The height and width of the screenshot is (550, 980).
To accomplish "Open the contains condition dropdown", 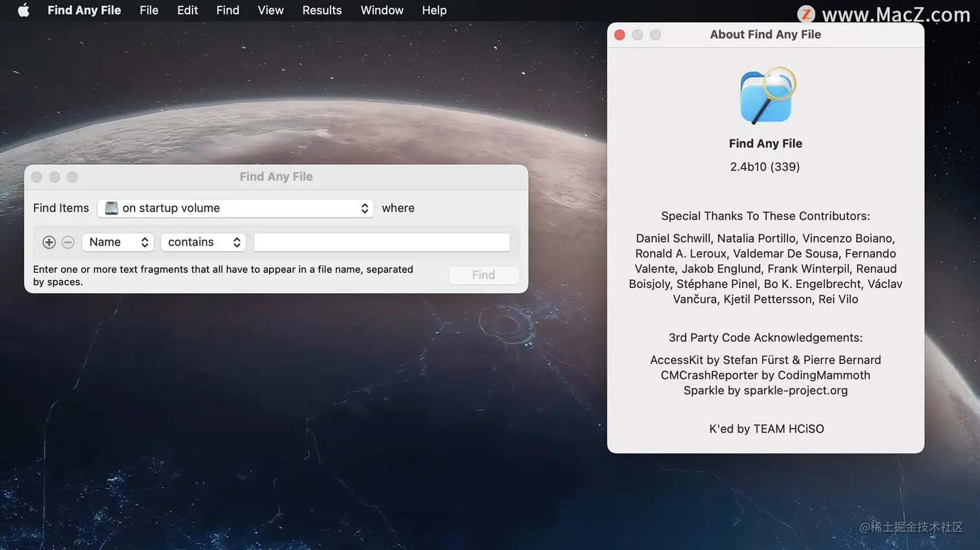I will (204, 243).
